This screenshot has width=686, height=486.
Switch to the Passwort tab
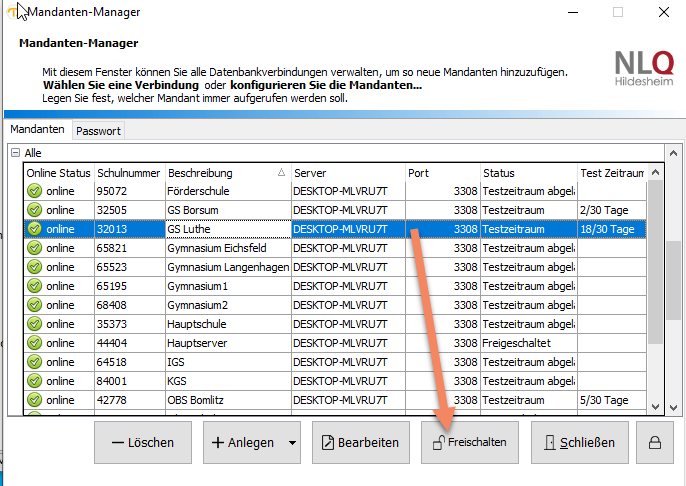tap(98, 131)
